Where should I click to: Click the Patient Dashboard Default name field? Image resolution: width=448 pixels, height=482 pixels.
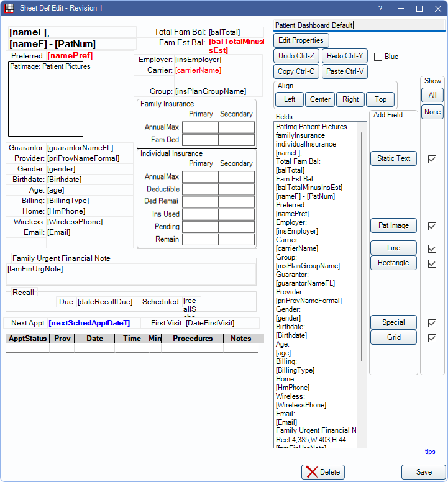[359, 25]
